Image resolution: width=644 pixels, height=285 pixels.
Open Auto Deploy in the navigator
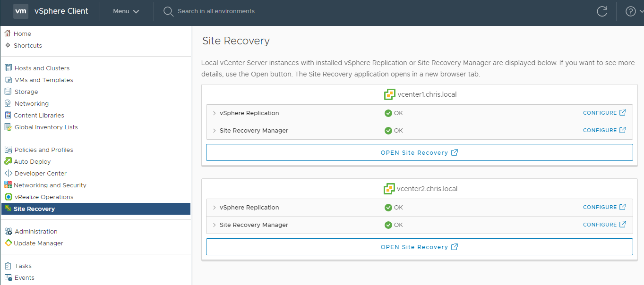tap(32, 161)
